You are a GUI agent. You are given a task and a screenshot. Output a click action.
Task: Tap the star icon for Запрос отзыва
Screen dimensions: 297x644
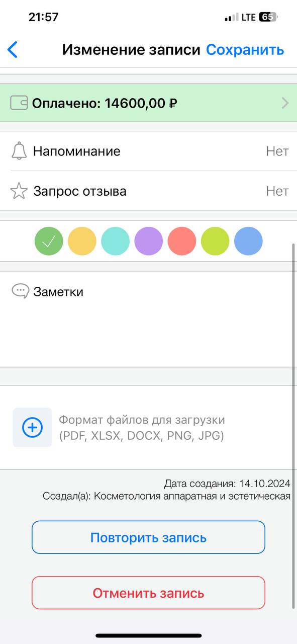(19, 191)
